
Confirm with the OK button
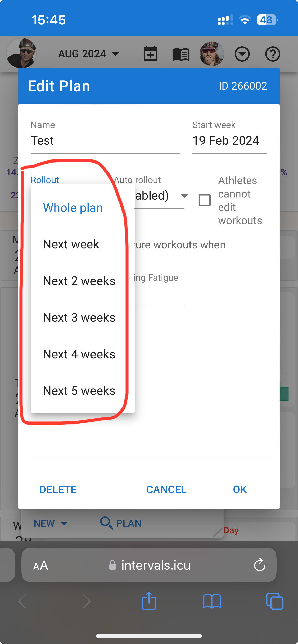(x=240, y=490)
